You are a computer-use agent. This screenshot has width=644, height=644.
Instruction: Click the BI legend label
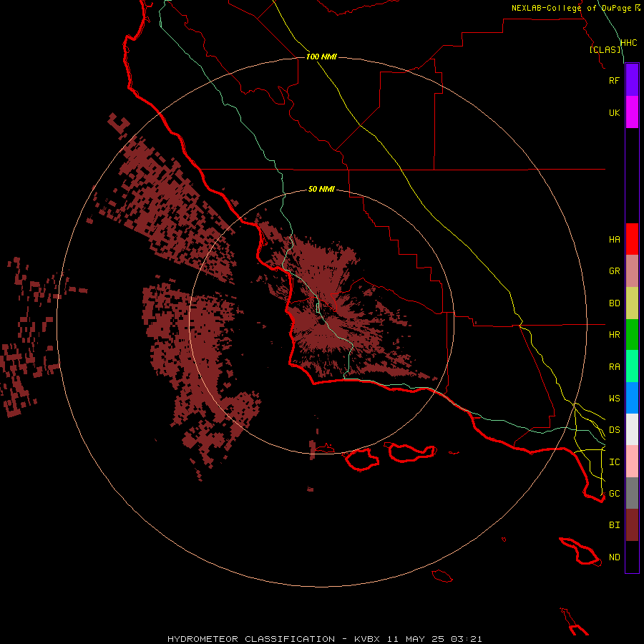pyautogui.click(x=614, y=525)
